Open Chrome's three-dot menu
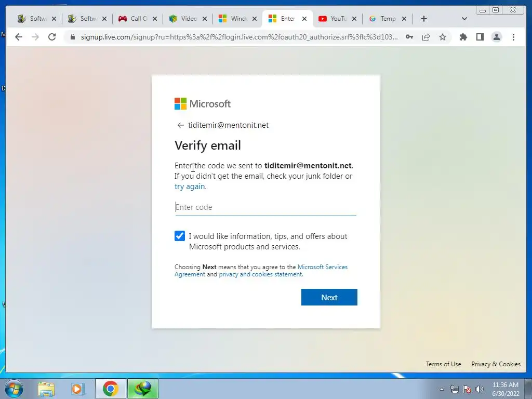Image resolution: width=532 pixels, height=399 pixels. click(513, 37)
